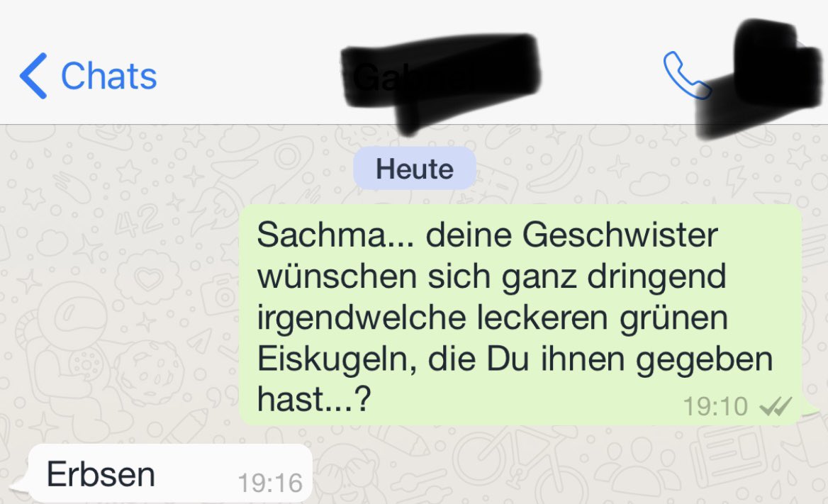Go back via the Chats label
Image resolution: width=828 pixels, height=504 pixels.
point(108,76)
